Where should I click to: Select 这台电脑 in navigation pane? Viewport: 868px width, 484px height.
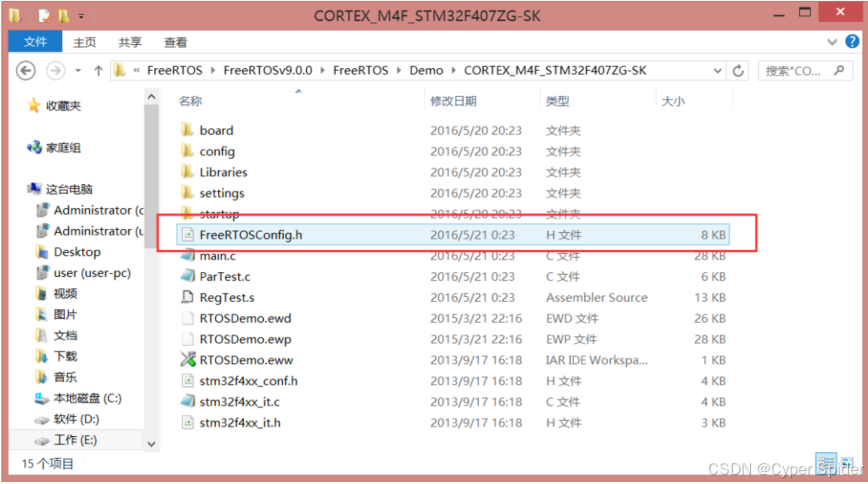tap(69, 189)
